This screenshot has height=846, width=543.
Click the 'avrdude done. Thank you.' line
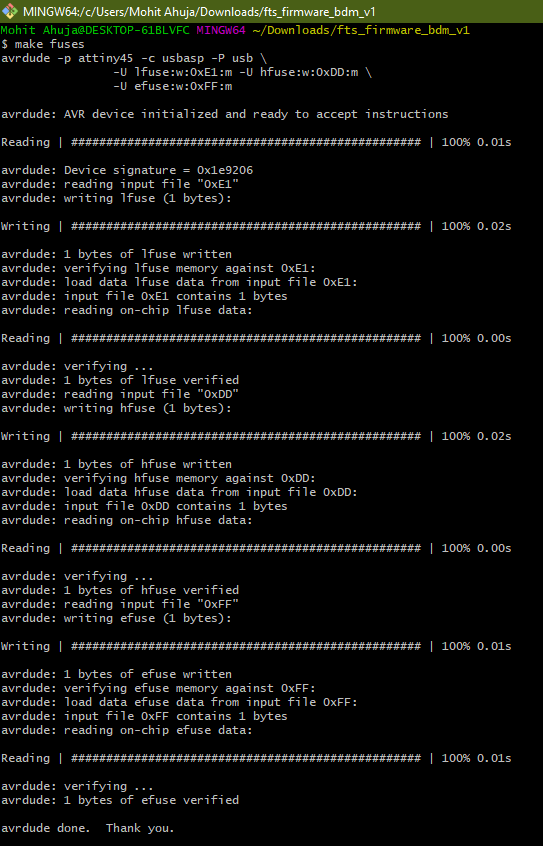[88, 828]
